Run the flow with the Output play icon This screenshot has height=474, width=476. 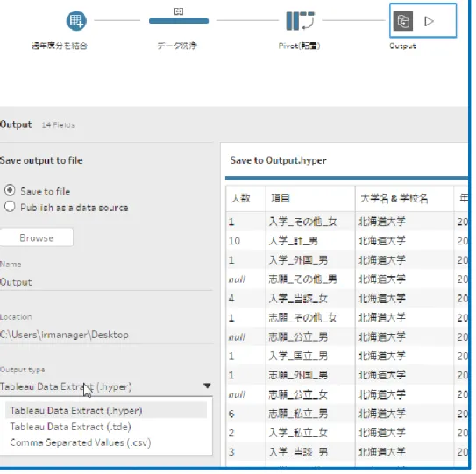click(429, 21)
